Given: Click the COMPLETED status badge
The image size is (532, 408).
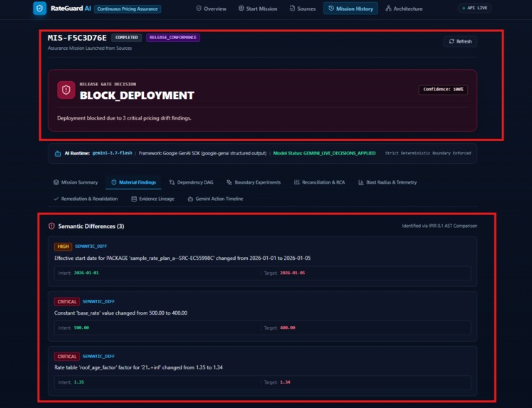Looking at the screenshot, I should (127, 38).
